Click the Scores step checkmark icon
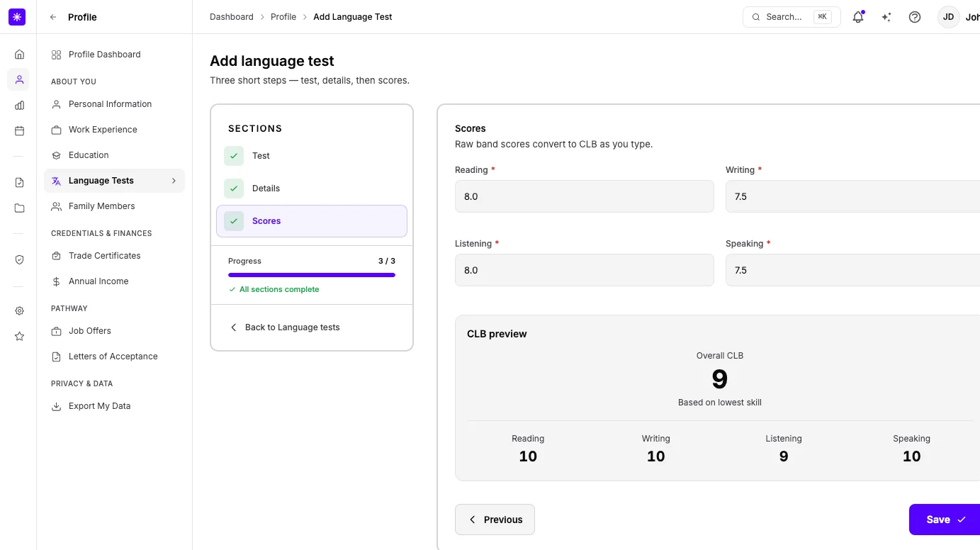This screenshot has height=550, width=980. click(234, 221)
